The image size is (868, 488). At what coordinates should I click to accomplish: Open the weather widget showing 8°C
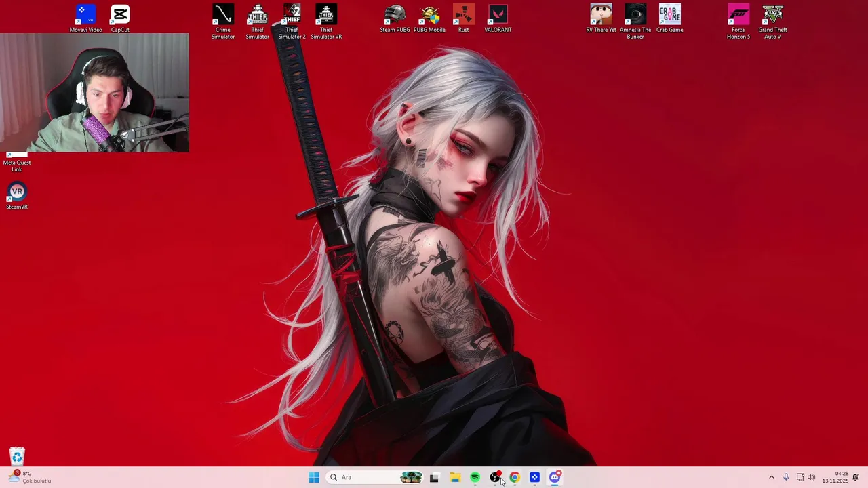[x=28, y=477]
